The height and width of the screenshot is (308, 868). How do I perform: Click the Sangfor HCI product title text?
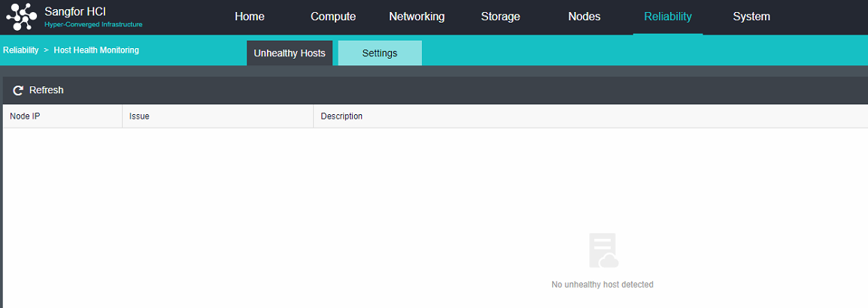coord(70,11)
